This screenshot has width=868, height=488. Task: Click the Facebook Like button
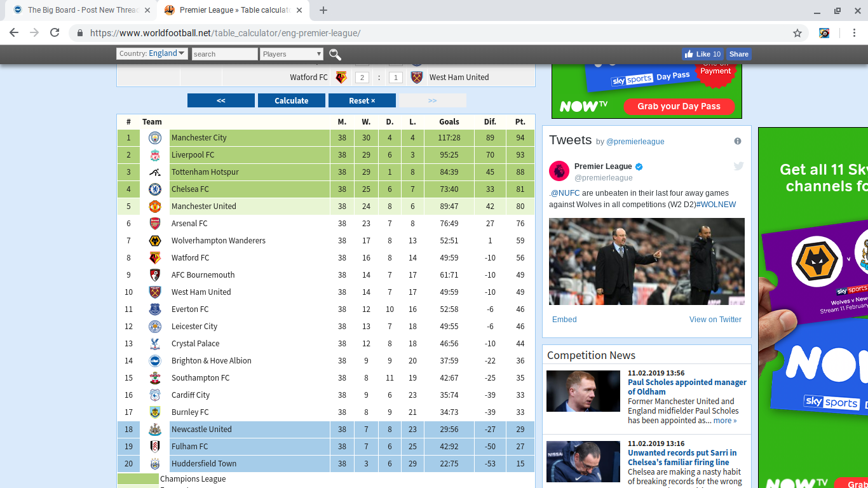click(x=703, y=54)
